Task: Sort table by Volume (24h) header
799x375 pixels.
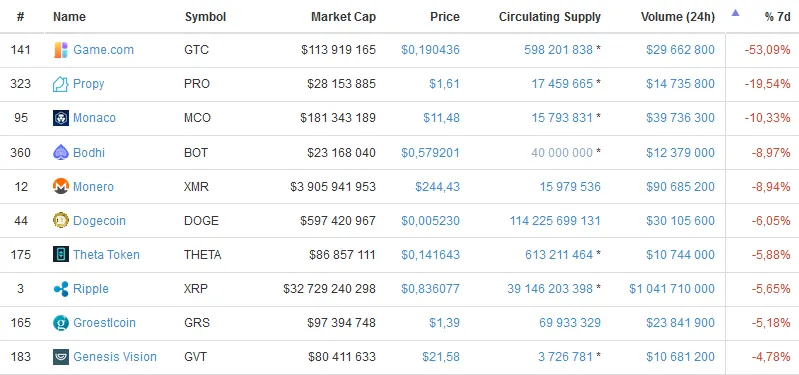Action: pyautogui.click(x=678, y=17)
